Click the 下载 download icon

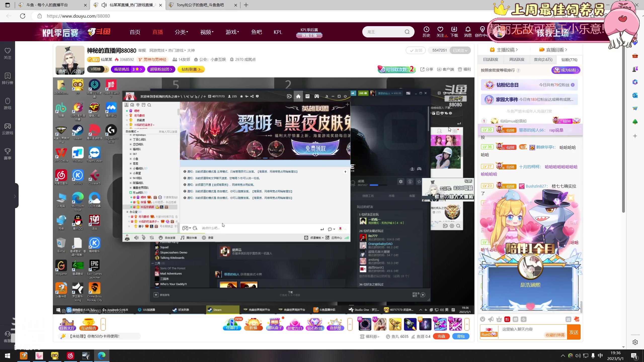454,32
